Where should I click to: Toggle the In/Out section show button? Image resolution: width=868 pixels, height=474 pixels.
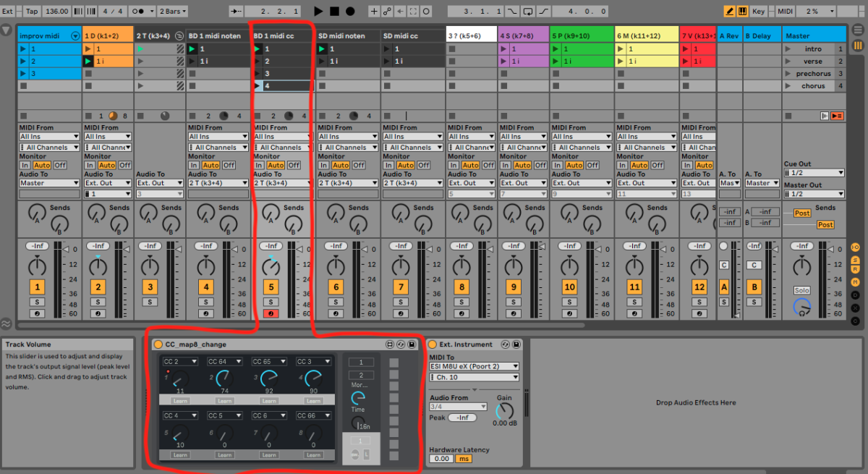point(855,247)
